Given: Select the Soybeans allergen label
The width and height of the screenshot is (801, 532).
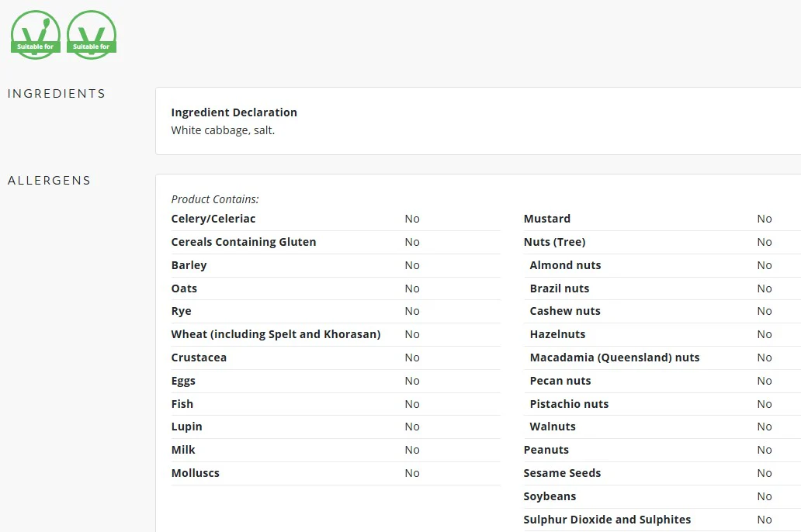Looking at the screenshot, I should click(x=550, y=496).
